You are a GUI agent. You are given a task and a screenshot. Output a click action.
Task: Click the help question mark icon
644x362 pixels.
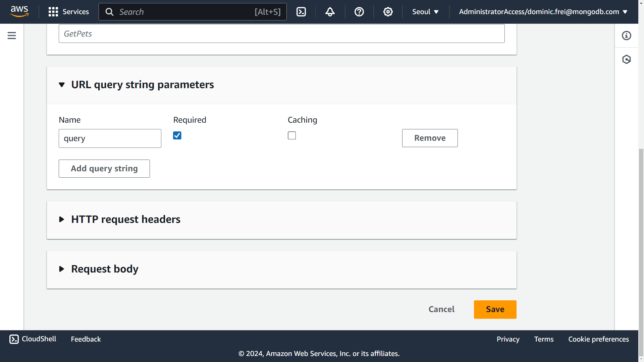359,11
